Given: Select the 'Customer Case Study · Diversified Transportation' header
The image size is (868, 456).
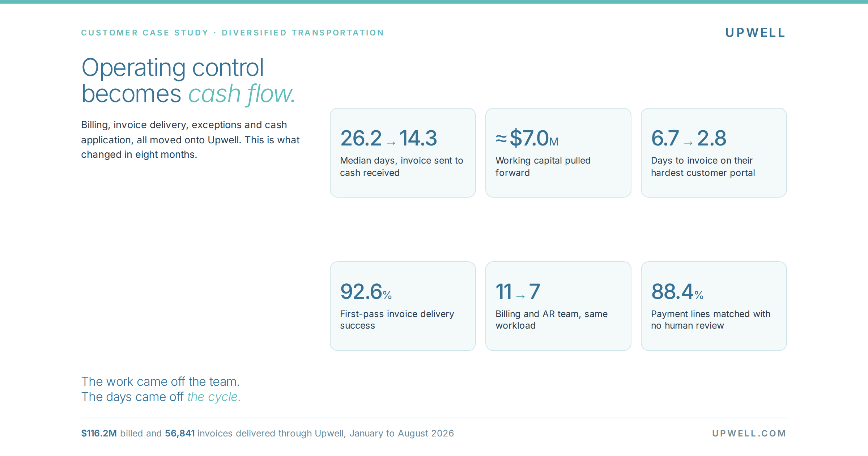Looking at the screenshot, I should pyautogui.click(x=232, y=33).
